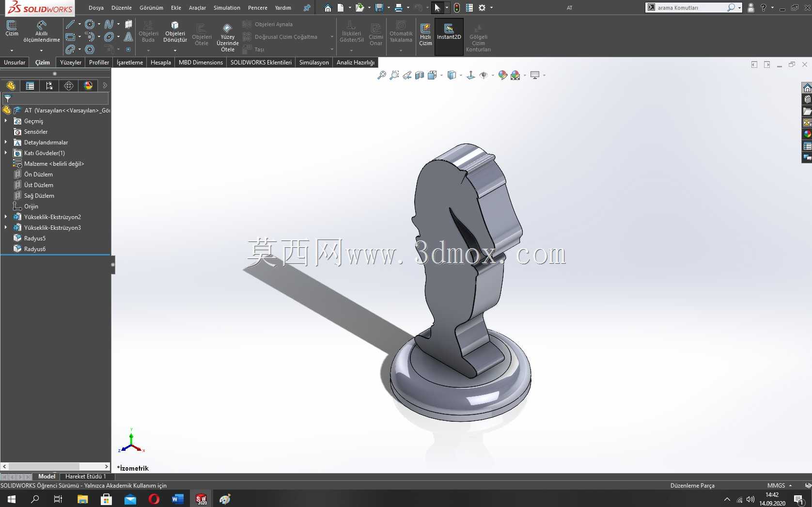Select the Line sketch tool
The image size is (812, 507).
(70, 24)
